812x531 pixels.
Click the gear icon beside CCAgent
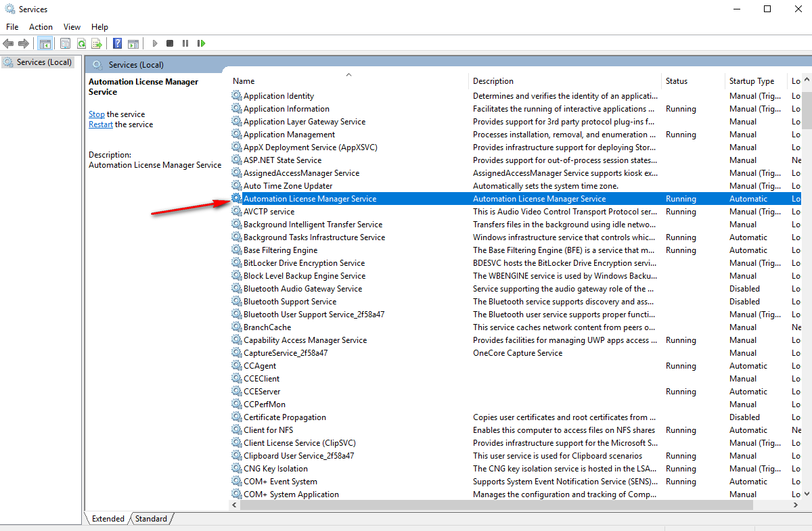tap(236, 366)
